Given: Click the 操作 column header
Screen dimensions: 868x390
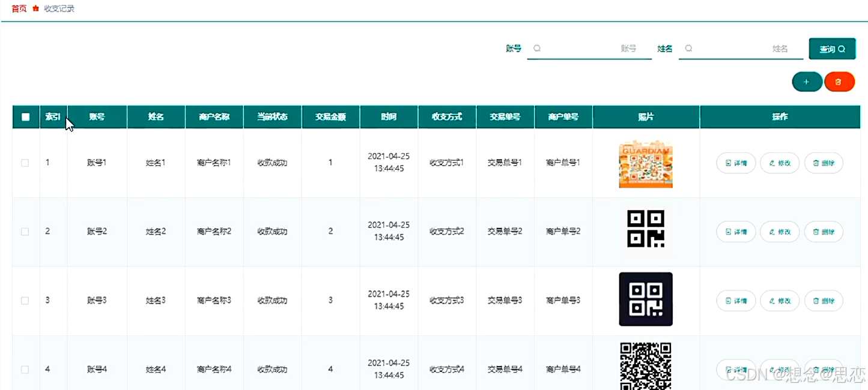Looking at the screenshot, I should (x=780, y=117).
